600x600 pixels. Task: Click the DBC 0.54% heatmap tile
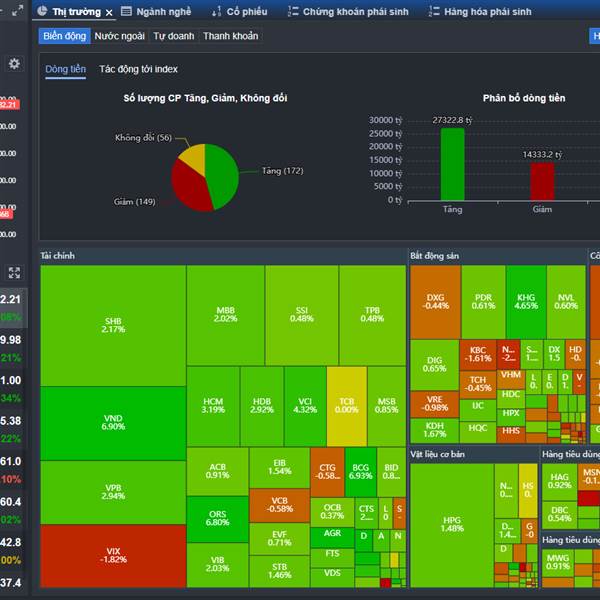[559, 515]
